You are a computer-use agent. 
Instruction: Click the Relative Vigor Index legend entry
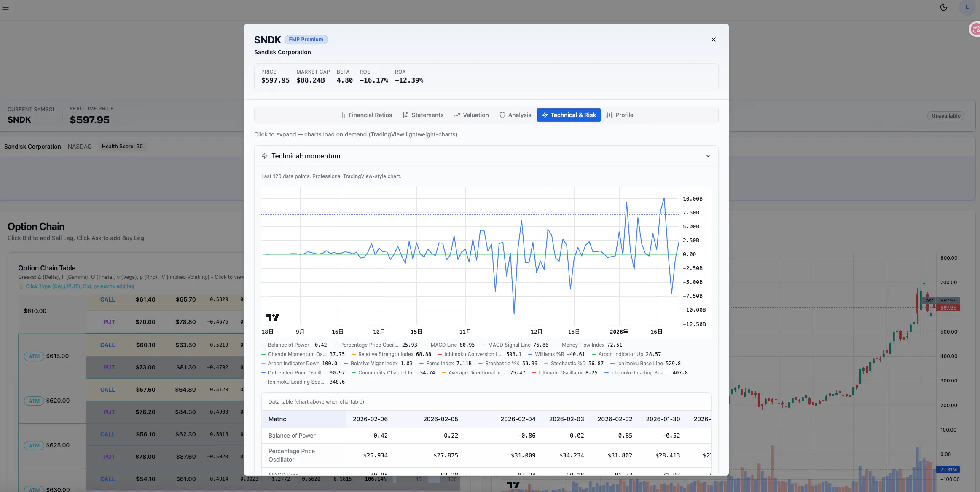click(x=378, y=364)
